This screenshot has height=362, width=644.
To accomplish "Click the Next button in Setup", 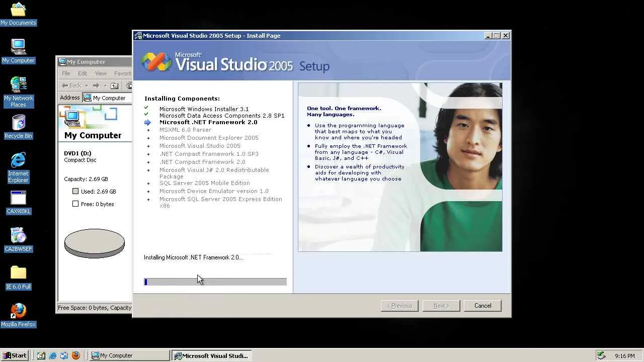I will 441,306.
